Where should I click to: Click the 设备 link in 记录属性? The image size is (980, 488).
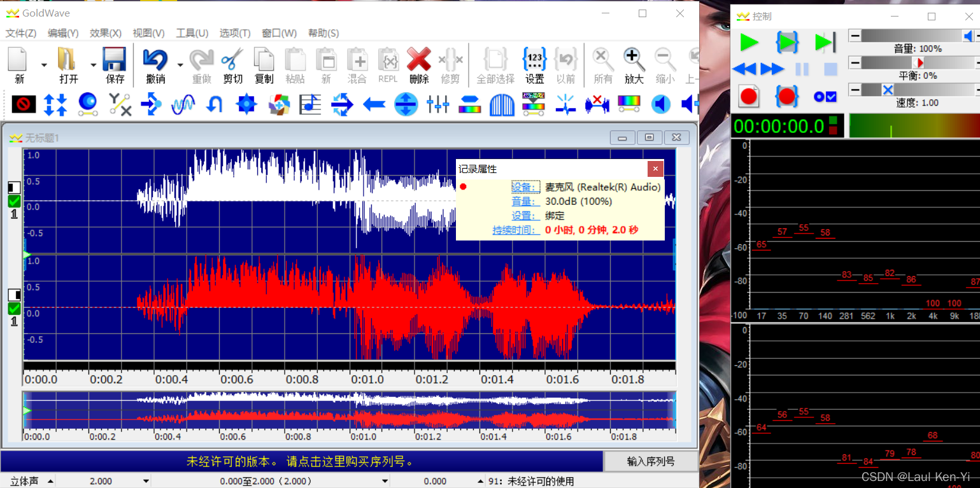click(x=526, y=187)
